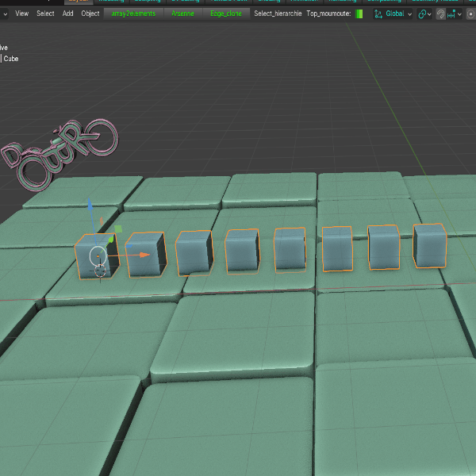Open the Global orientation dropdown
Screen dimensions: 476x476
(393, 13)
